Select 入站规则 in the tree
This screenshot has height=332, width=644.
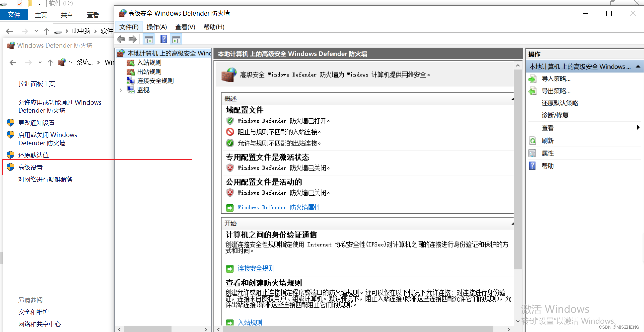coord(149,62)
